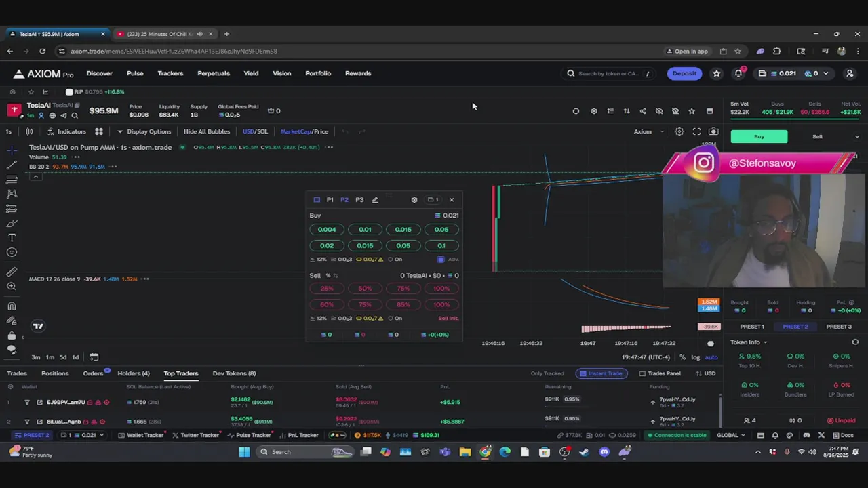This screenshot has height=488, width=868.
Task: Open Wallet Tracker in bottom bar
Action: point(141,435)
